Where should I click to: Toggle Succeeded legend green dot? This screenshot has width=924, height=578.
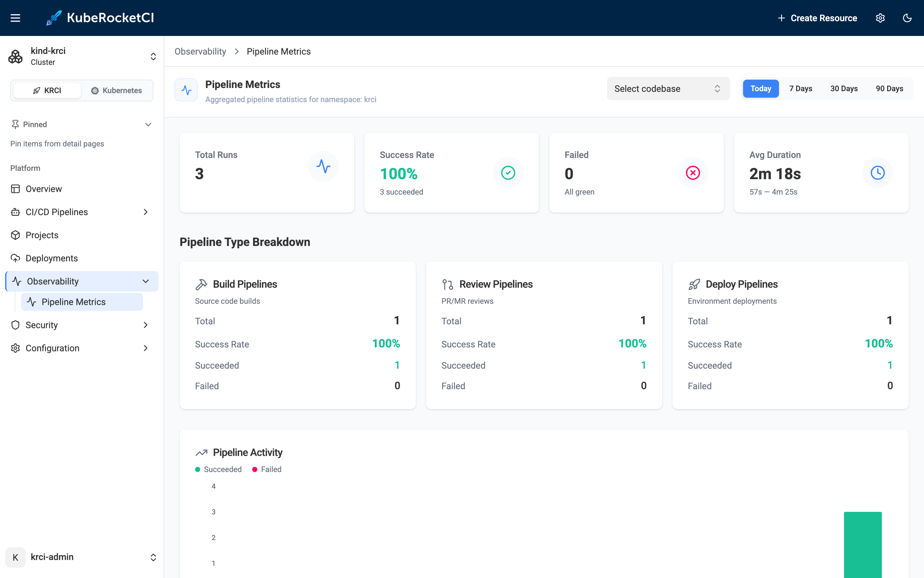point(198,469)
